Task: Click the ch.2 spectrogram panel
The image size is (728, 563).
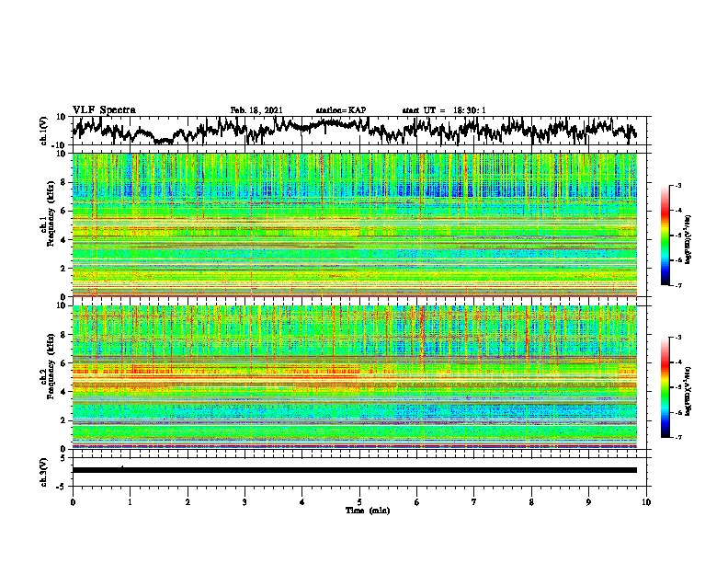Action: coord(355,377)
